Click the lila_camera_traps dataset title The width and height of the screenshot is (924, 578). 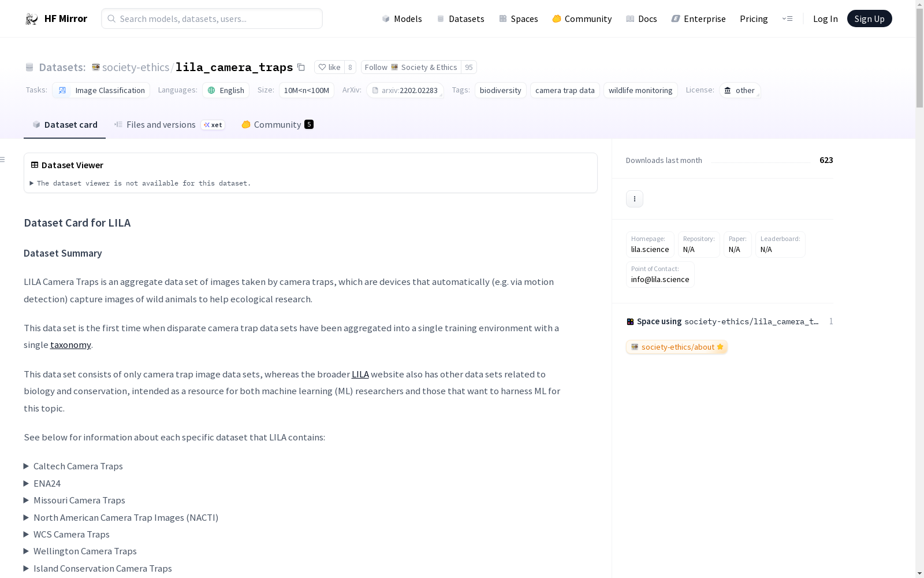pyautogui.click(x=234, y=67)
